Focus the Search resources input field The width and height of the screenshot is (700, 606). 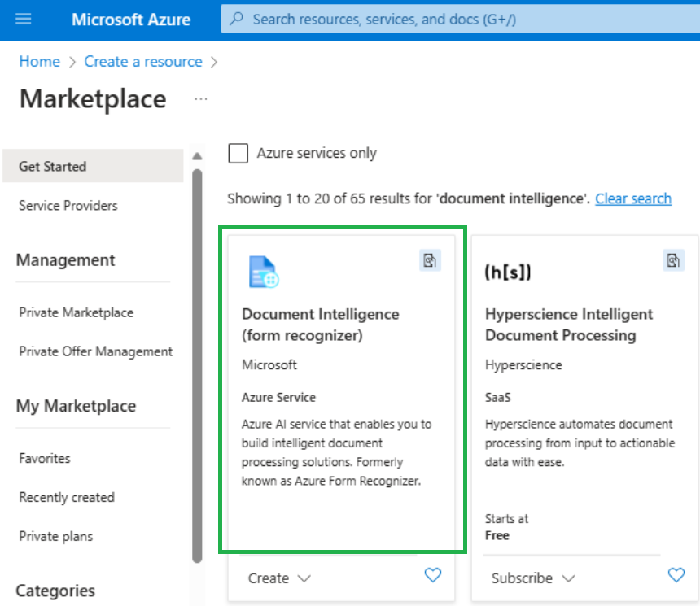(x=460, y=20)
